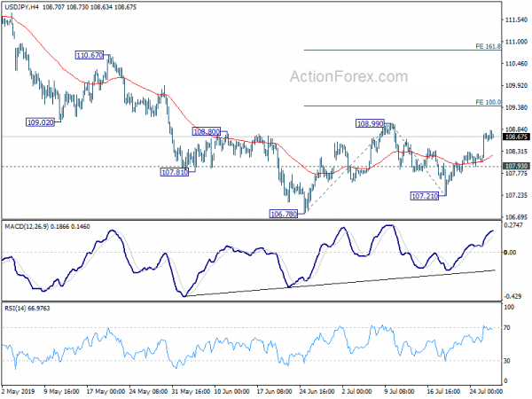Click the 2 Jul 00:00 date label
532x399 pixels.
tap(357, 391)
